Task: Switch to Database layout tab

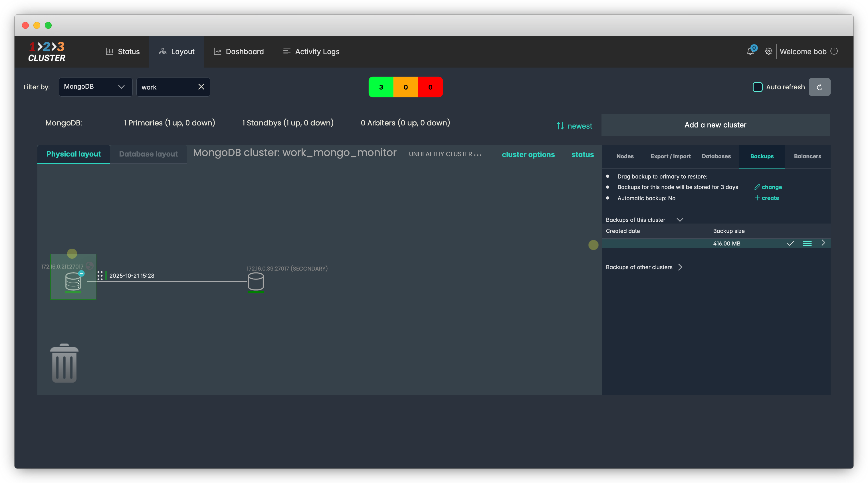Action: click(x=148, y=154)
